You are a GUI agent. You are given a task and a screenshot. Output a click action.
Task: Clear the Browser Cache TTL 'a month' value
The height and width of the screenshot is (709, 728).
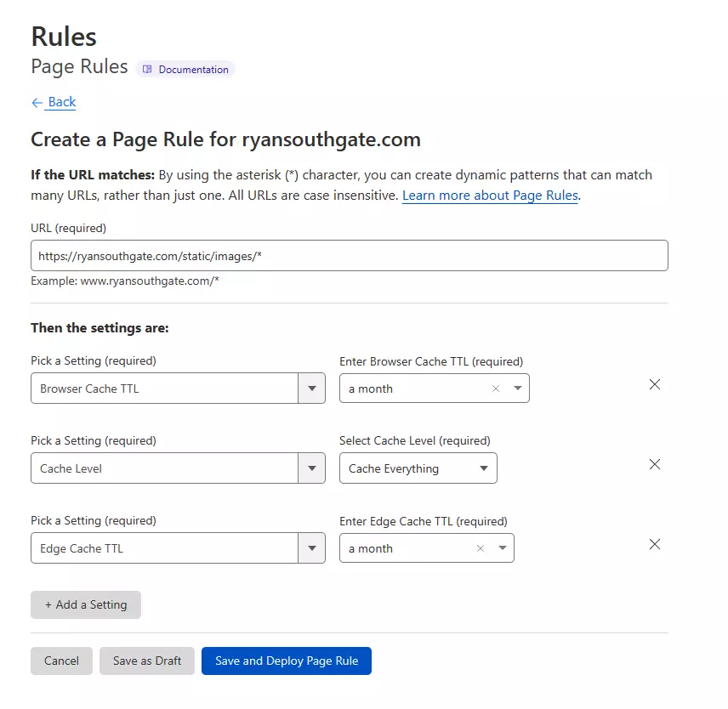click(495, 388)
